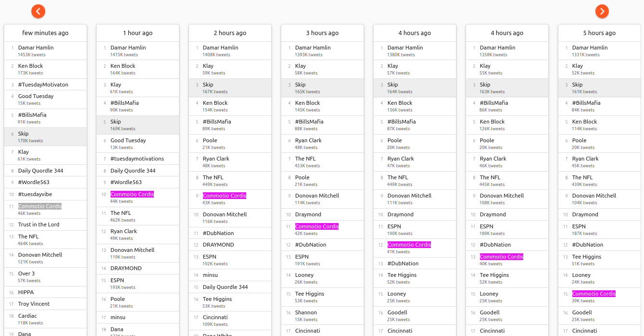Open Ken Block with 114K tweets

[x=600, y=125]
